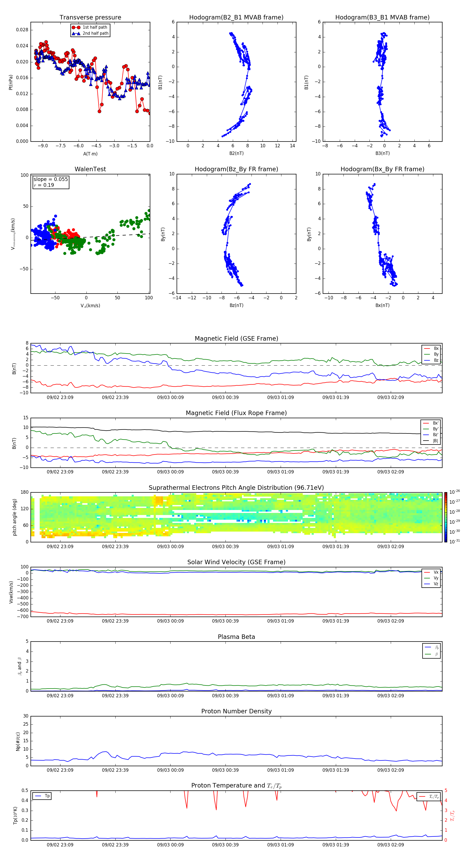Click 'Tp(10^6K)' y-axis label

point(15,815)
